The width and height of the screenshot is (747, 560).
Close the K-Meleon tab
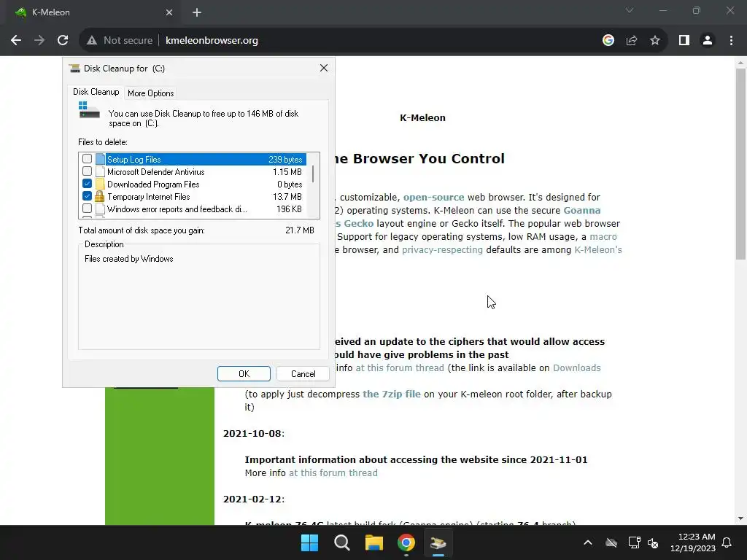point(169,12)
